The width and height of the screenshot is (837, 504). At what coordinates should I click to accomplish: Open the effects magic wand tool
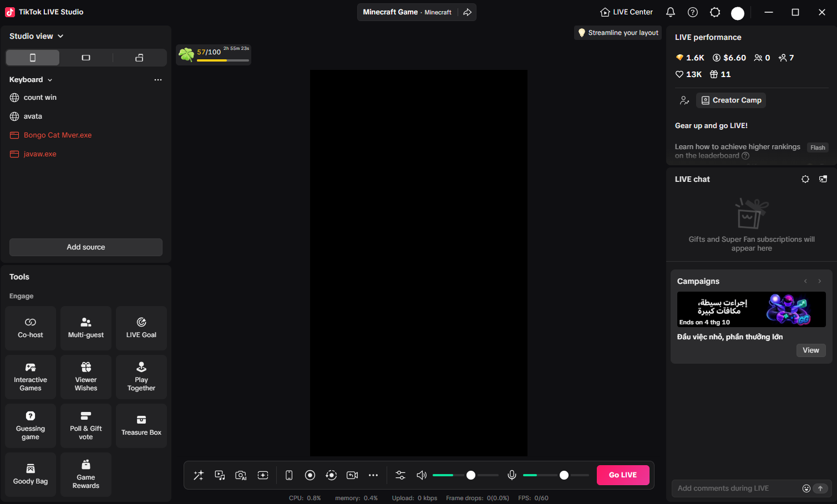pyautogui.click(x=199, y=475)
